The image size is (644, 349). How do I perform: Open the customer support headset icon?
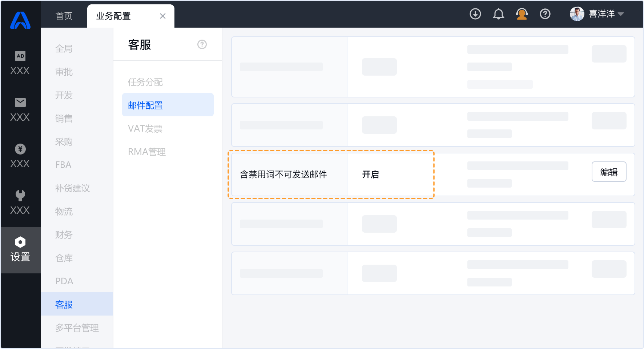click(522, 14)
